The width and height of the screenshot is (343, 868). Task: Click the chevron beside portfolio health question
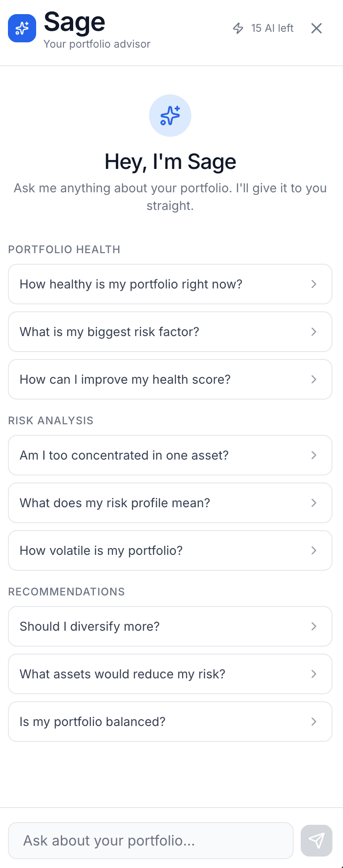pyautogui.click(x=313, y=284)
